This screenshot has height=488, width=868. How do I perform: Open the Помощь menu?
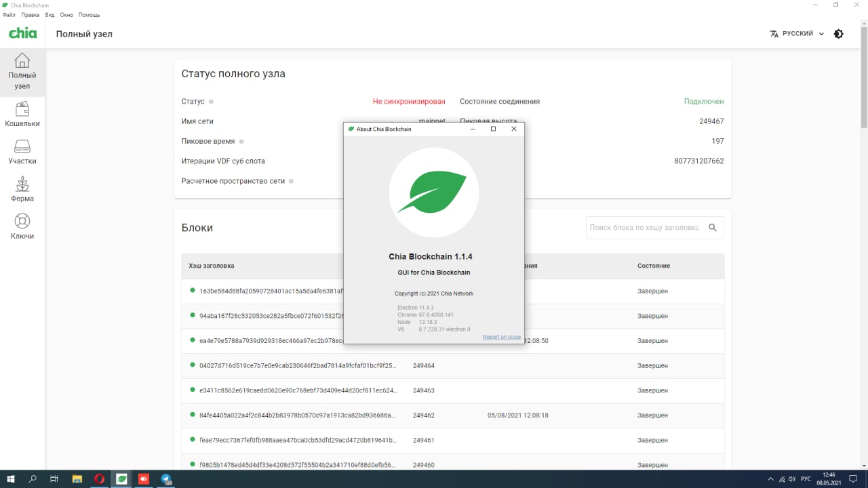[89, 15]
